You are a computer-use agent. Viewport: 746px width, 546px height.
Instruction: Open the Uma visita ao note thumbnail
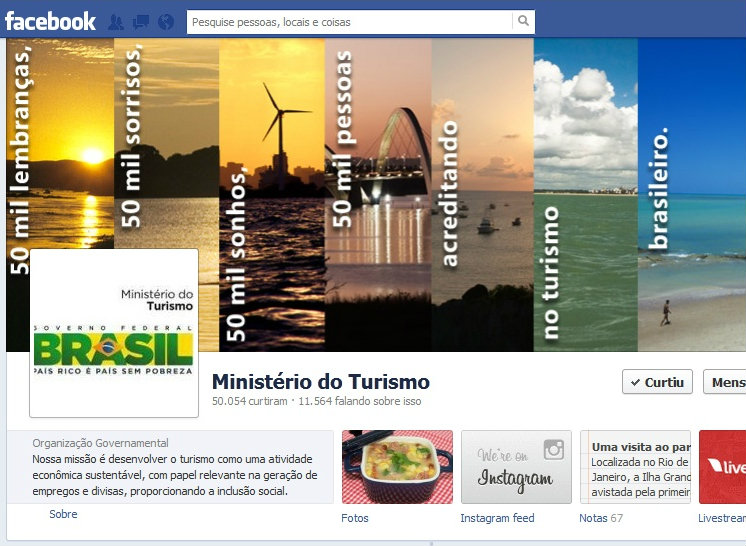point(635,467)
